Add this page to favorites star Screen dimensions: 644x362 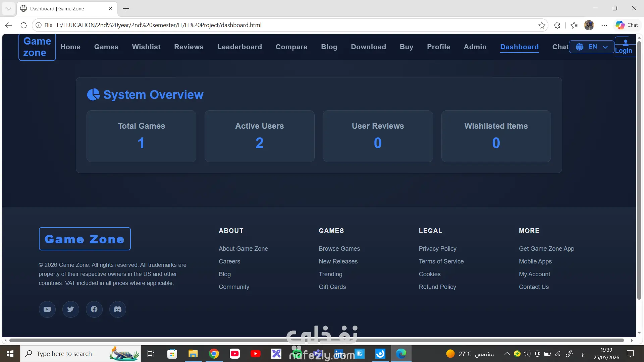[x=542, y=25]
